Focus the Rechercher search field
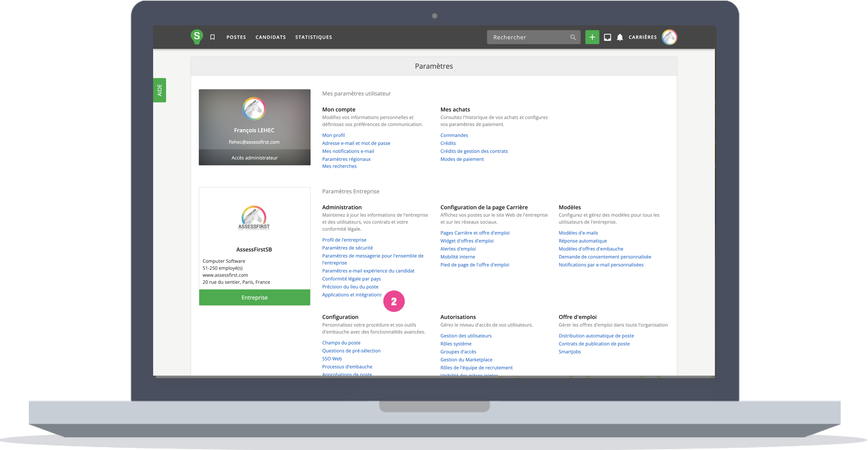The height and width of the screenshot is (450, 868). pos(527,37)
